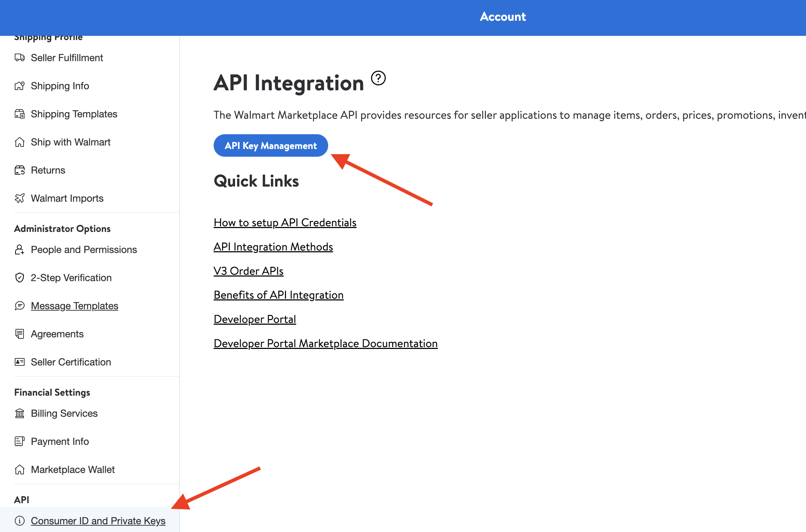Click the Marketplace Wallet icon
The width and height of the screenshot is (806, 532).
tap(20, 469)
